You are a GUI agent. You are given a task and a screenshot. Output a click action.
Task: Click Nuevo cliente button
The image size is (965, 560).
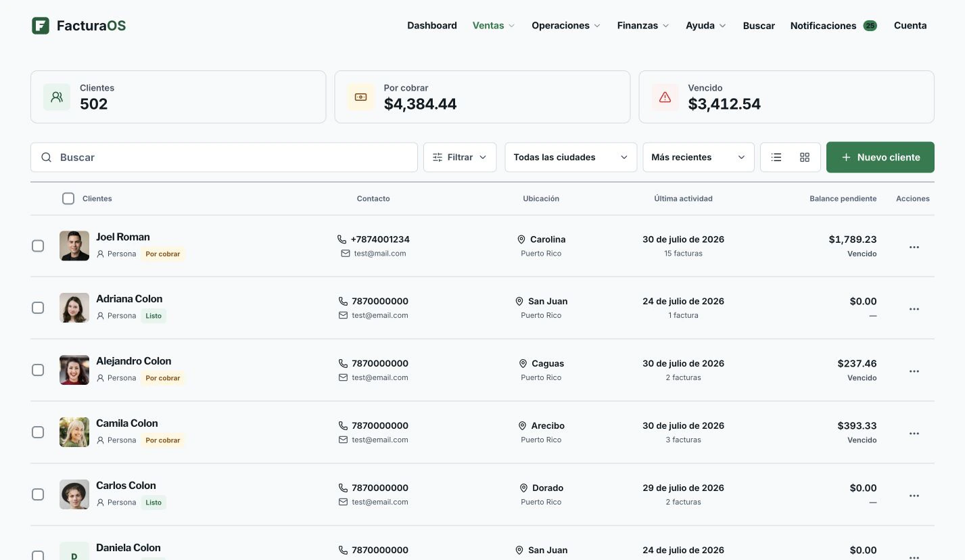pyautogui.click(x=880, y=157)
